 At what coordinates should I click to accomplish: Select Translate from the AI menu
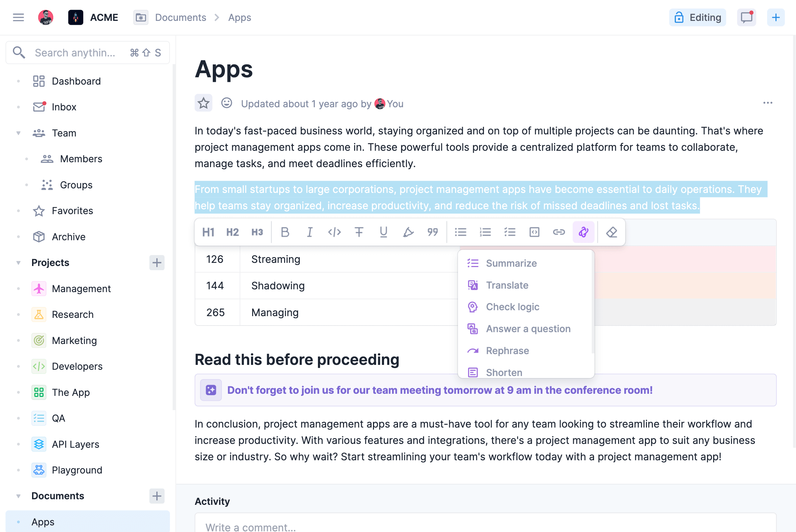[x=507, y=285]
